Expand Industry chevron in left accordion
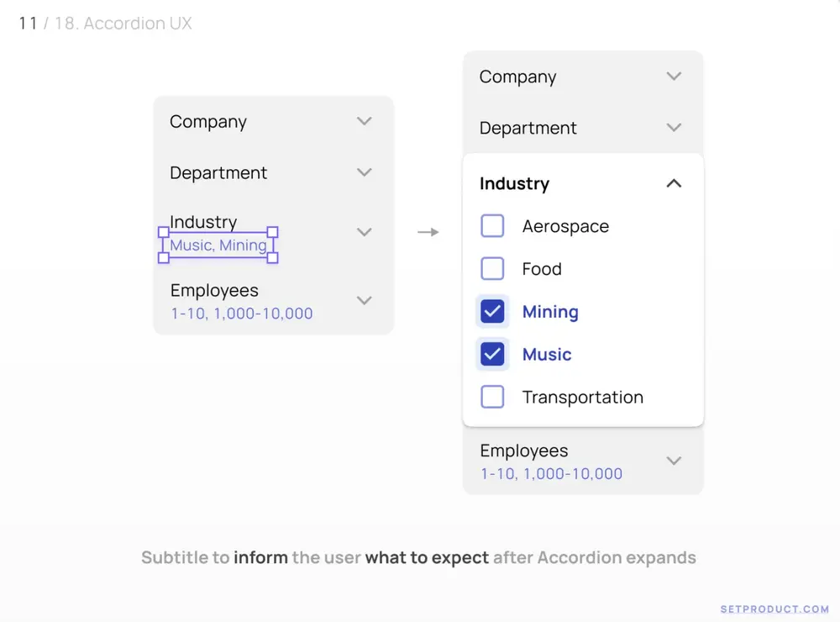The height and width of the screenshot is (622, 840). click(x=364, y=232)
